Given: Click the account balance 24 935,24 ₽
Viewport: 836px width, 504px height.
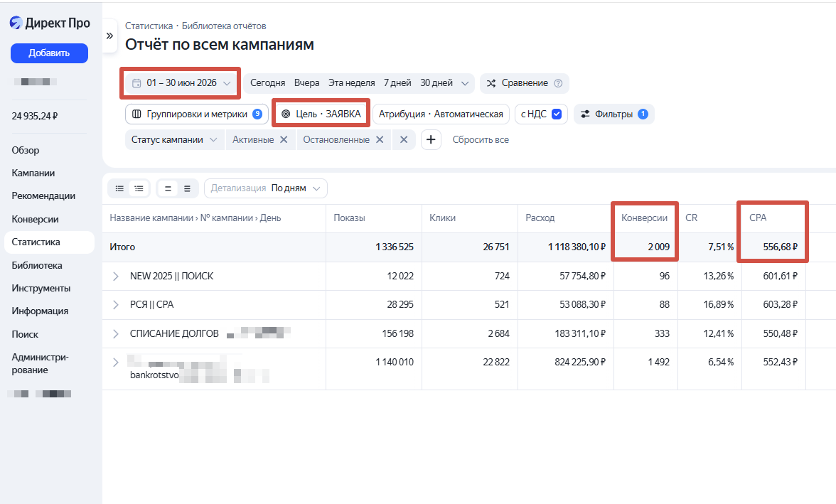Looking at the screenshot, I should click(35, 117).
